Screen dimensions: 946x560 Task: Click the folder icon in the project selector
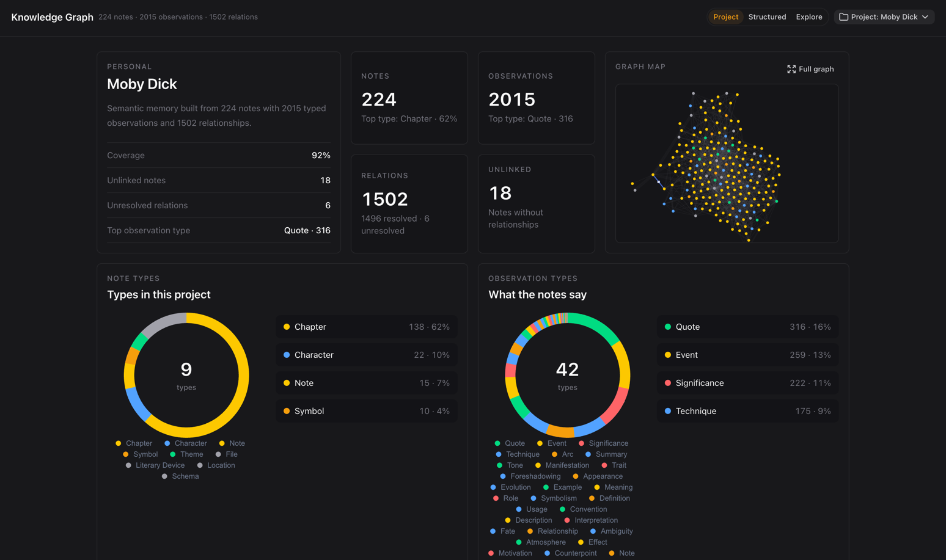point(843,17)
